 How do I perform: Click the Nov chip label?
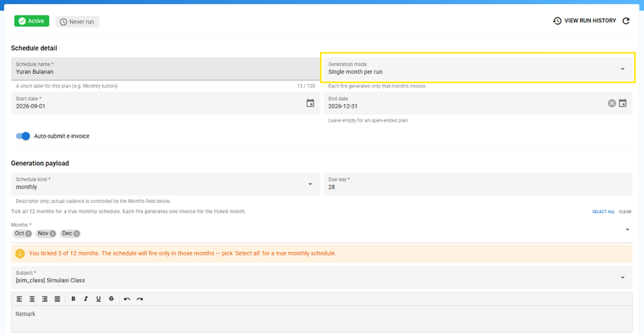pyautogui.click(x=43, y=233)
